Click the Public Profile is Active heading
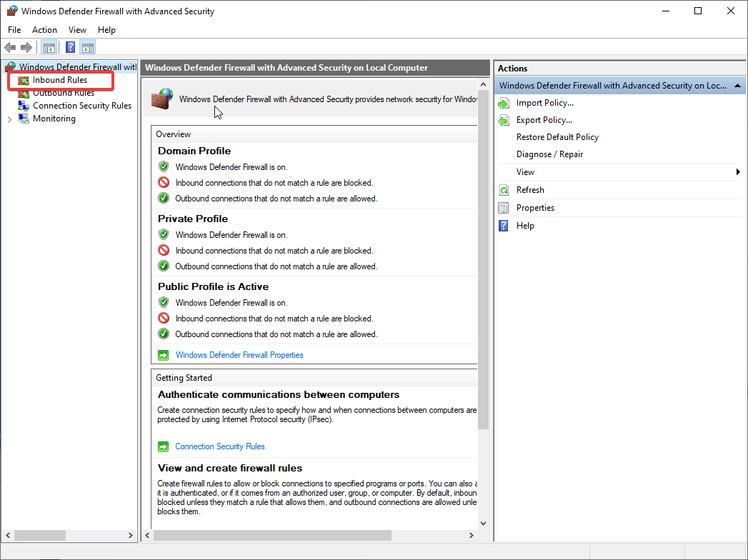The height and width of the screenshot is (560, 748). [213, 286]
